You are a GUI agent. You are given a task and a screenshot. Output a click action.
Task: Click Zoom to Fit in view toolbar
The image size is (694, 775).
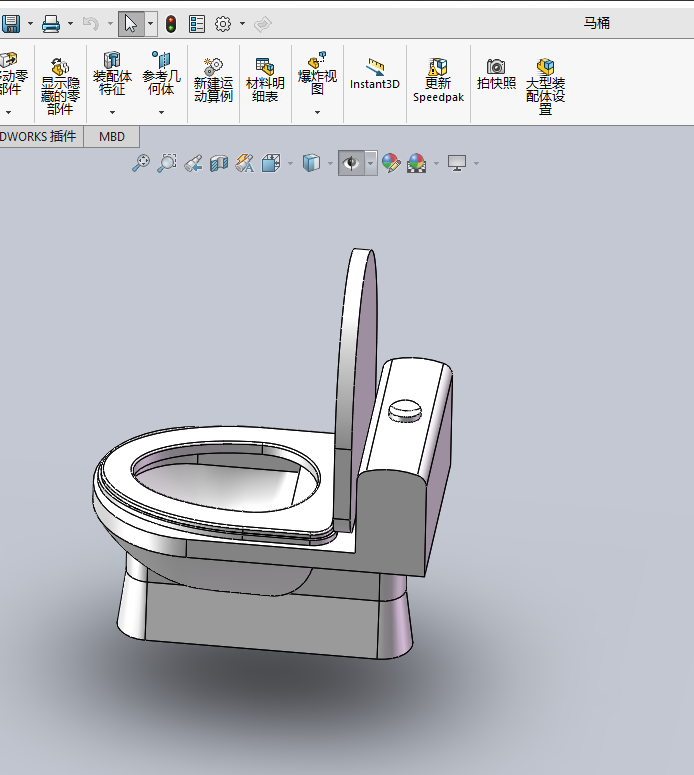click(141, 163)
